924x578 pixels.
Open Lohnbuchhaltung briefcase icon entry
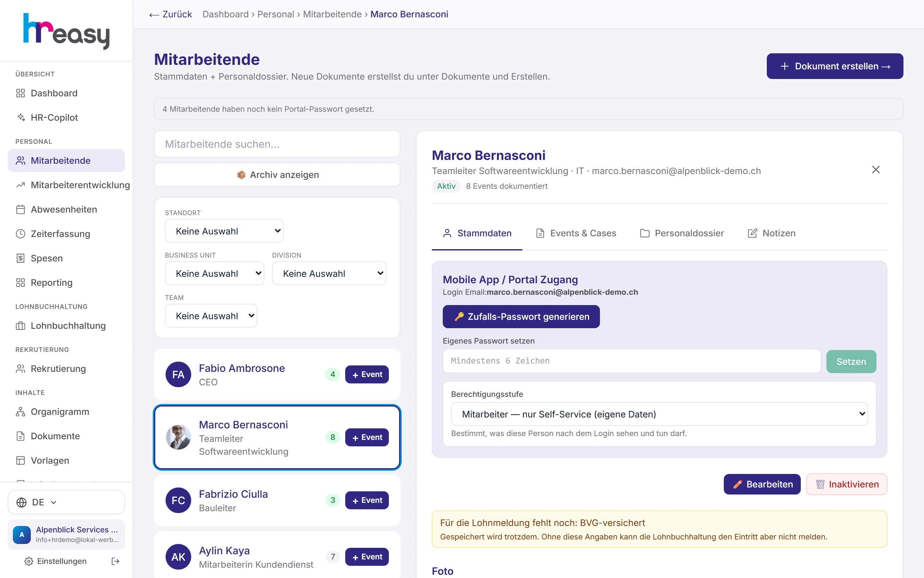click(x=66, y=326)
